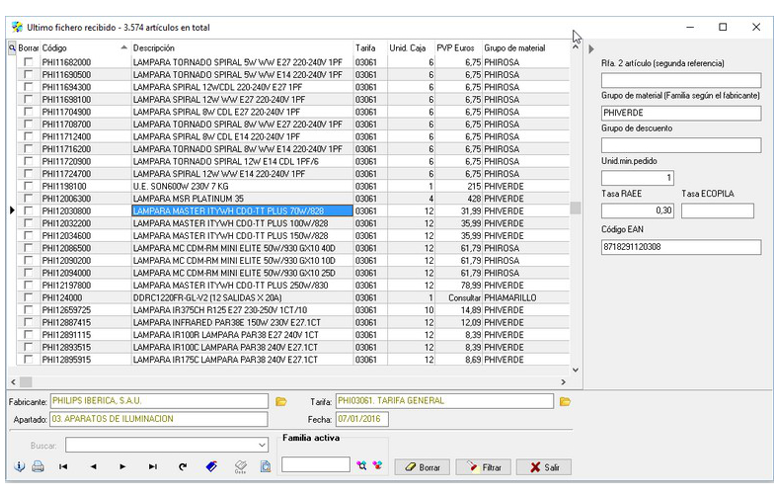Click the colored family tree icon
The image size is (780, 500).
[x=378, y=466]
